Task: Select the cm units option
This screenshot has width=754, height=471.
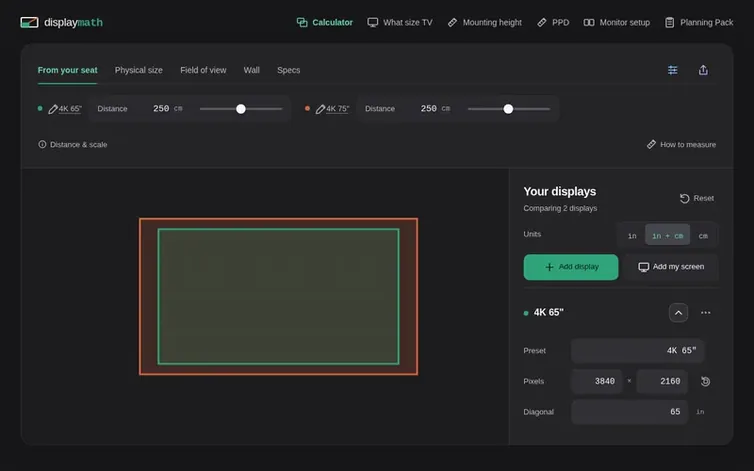Action: (703, 236)
